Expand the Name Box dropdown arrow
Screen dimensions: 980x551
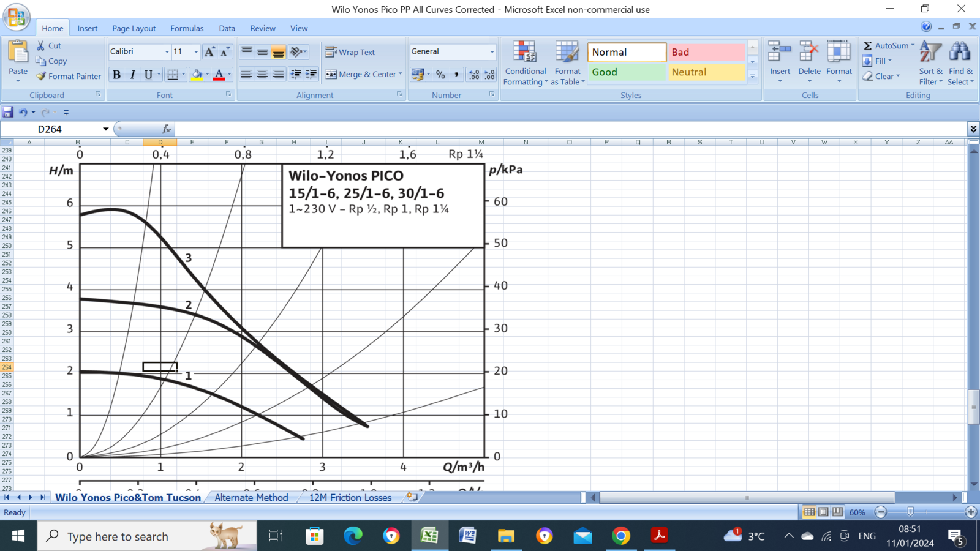tap(105, 129)
